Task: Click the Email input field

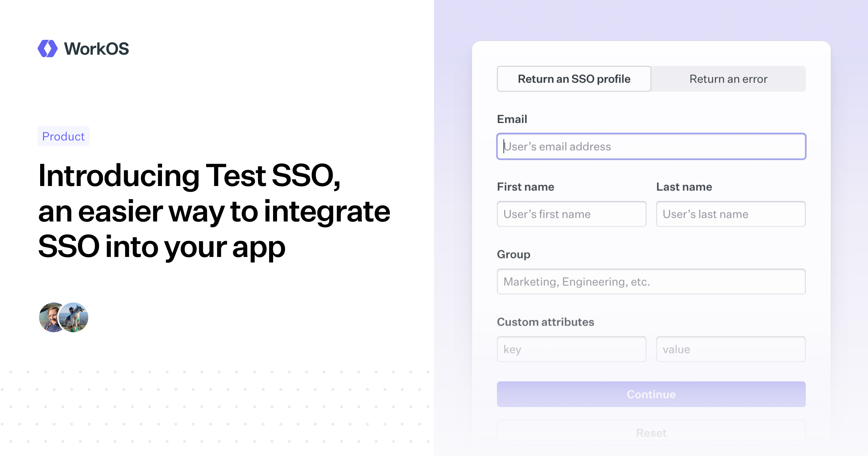Action: tap(651, 147)
